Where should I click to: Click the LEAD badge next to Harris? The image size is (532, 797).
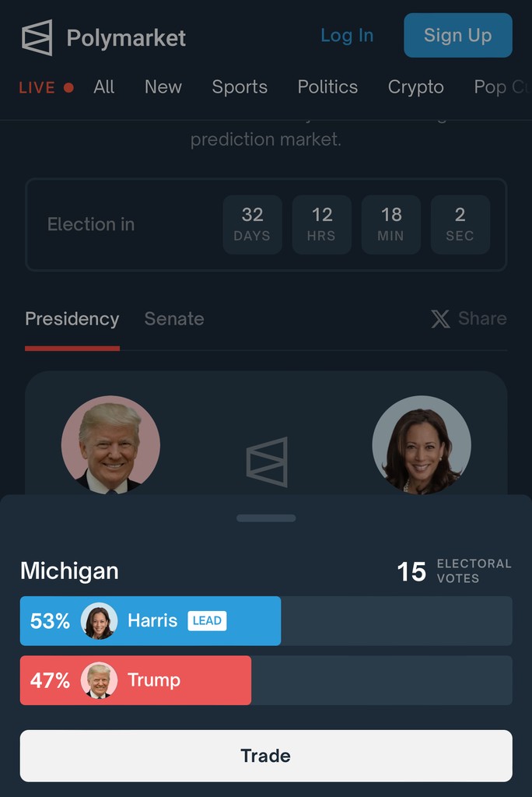(x=207, y=621)
